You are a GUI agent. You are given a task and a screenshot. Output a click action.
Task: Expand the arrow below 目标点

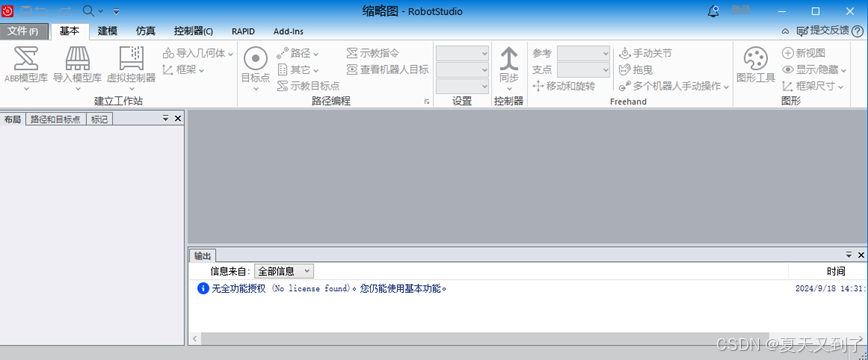(256, 89)
